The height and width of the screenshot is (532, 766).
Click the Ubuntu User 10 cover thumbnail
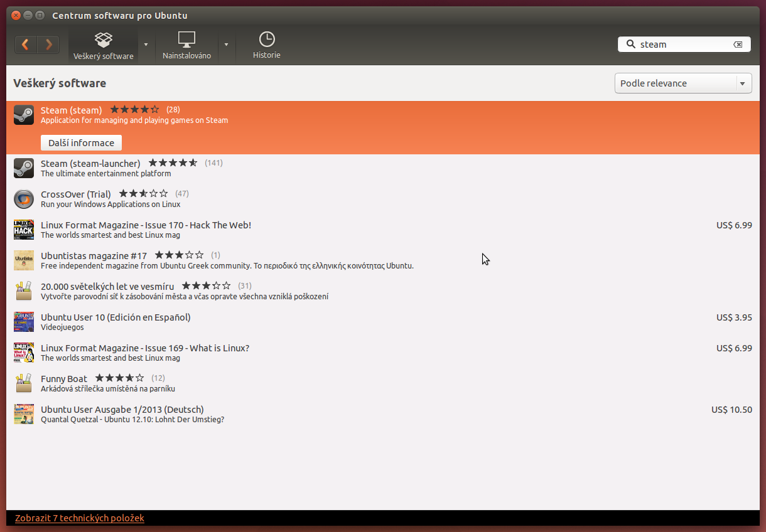pos(24,322)
